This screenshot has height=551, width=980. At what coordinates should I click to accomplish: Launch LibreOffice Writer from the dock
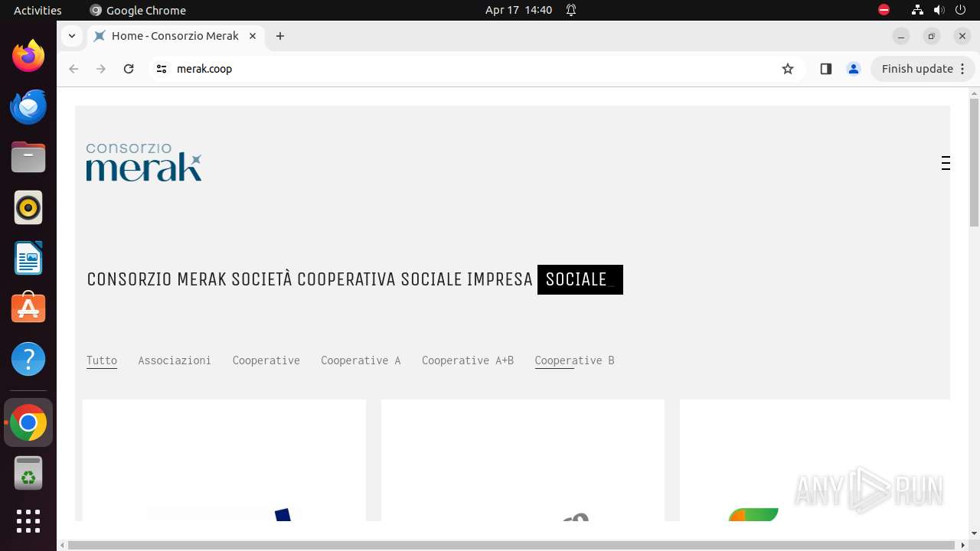[28, 258]
